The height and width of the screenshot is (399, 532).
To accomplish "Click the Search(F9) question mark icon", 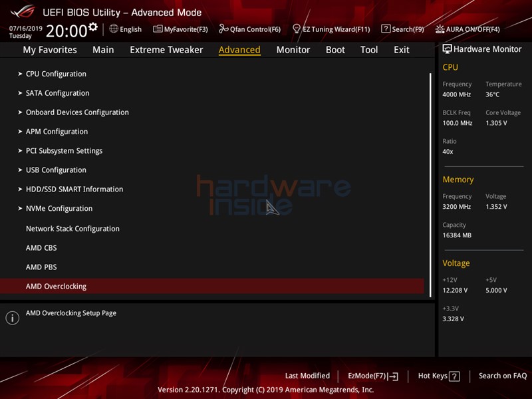I will point(386,29).
